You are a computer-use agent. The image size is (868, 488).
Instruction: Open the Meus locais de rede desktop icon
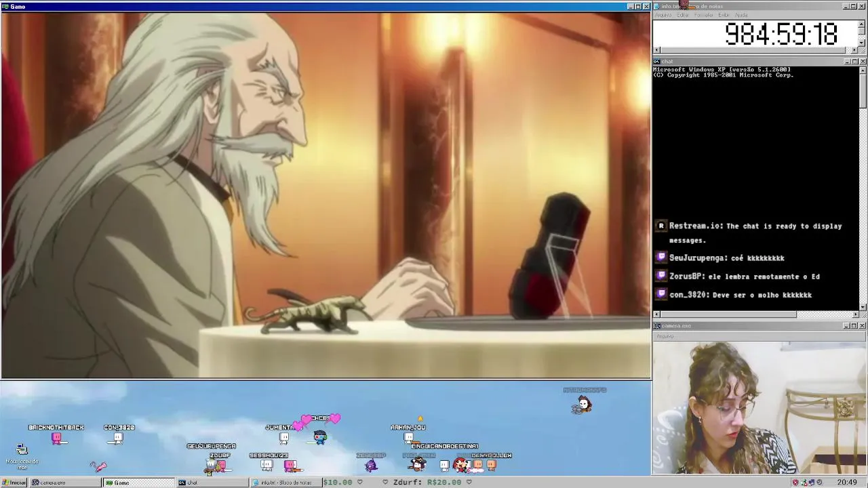pos(22,455)
